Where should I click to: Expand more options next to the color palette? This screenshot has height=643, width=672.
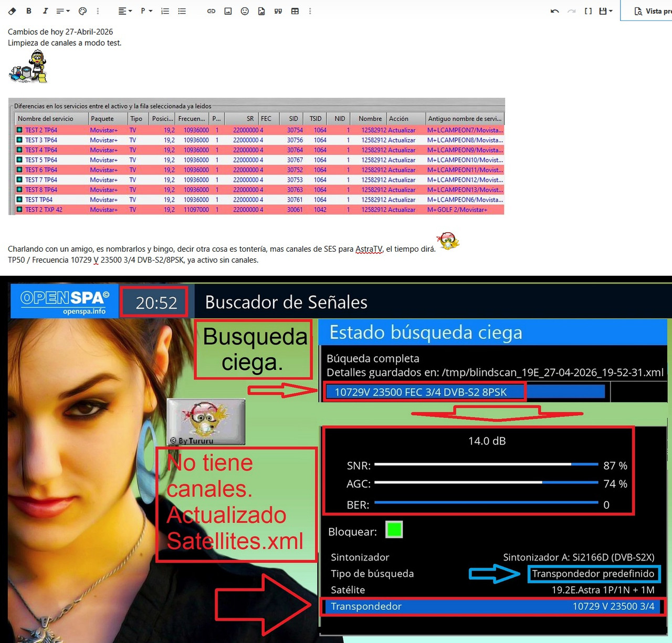(x=98, y=11)
